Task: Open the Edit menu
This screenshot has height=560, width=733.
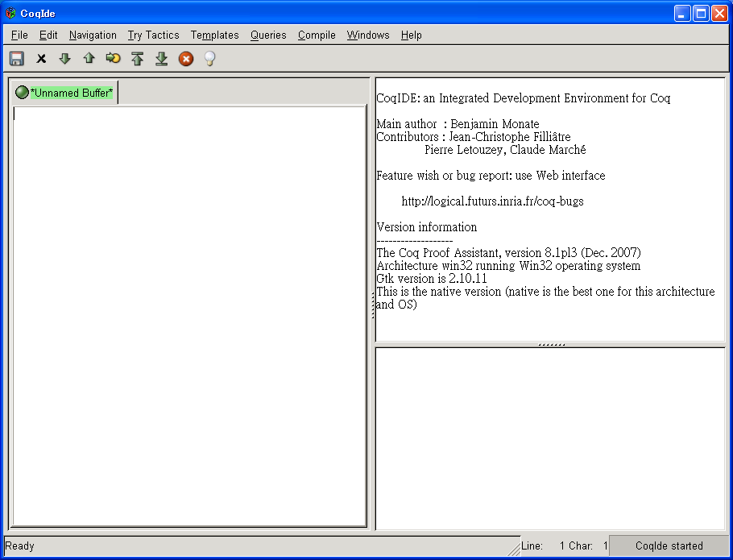Action: click(48, 35)
